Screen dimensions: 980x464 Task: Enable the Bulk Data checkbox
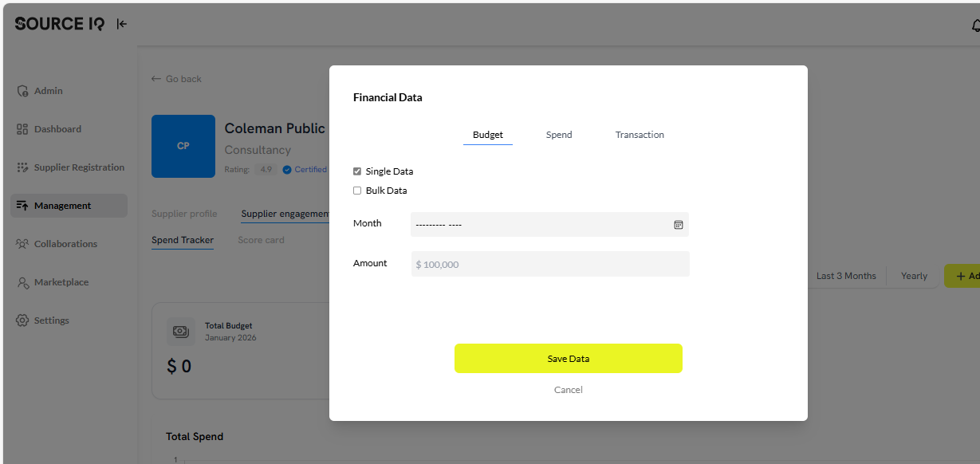(357, 190)
